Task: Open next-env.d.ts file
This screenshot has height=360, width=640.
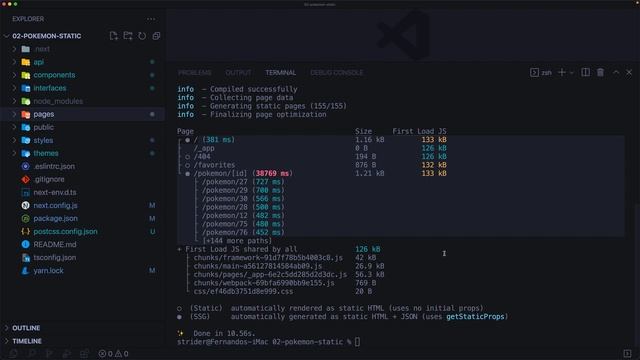Action: click(55, 192)
